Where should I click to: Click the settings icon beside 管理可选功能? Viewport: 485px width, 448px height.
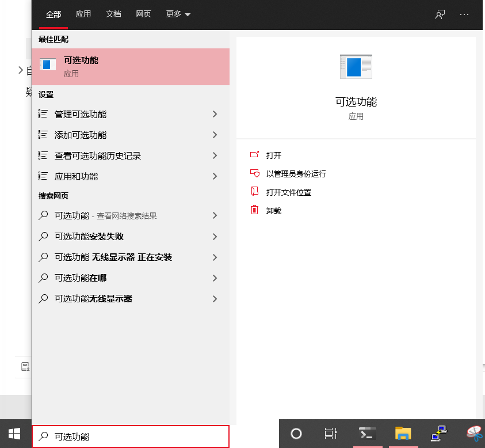44,114
